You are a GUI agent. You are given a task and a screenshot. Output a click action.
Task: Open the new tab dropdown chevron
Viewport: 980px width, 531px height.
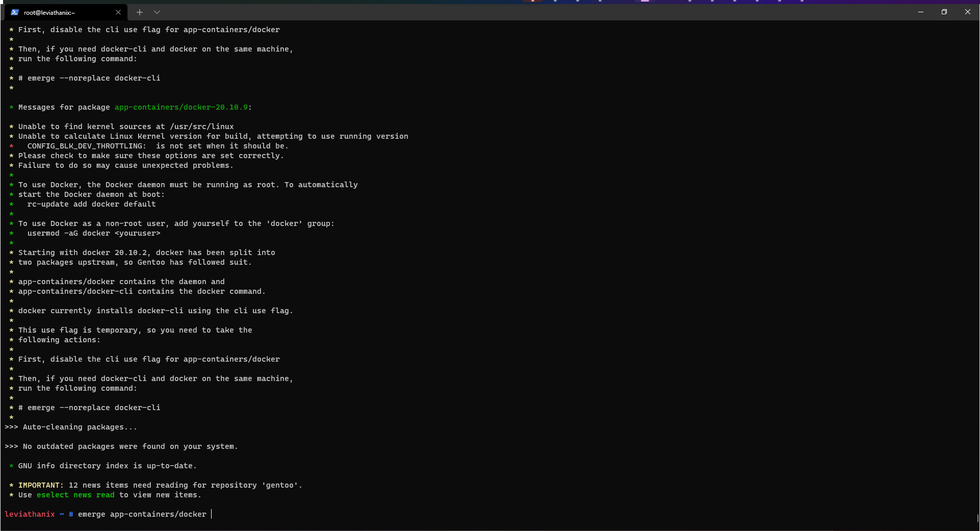click(x=157, y=12)
